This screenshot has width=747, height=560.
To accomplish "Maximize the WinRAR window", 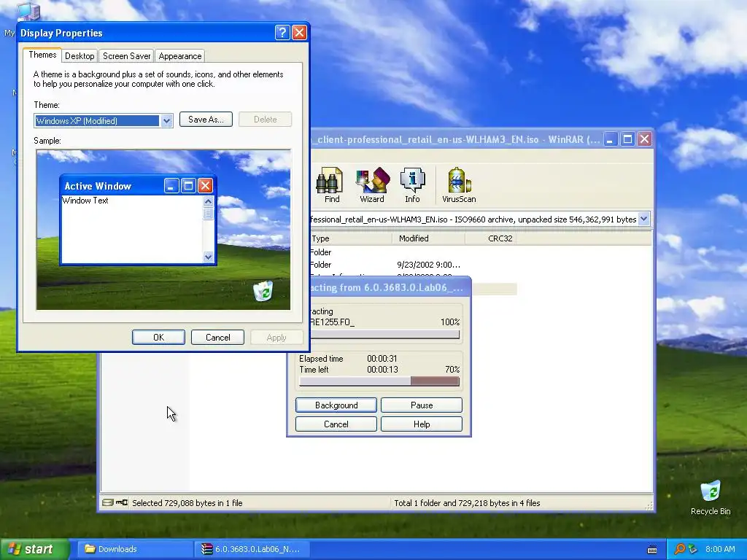I will (627, 139).
